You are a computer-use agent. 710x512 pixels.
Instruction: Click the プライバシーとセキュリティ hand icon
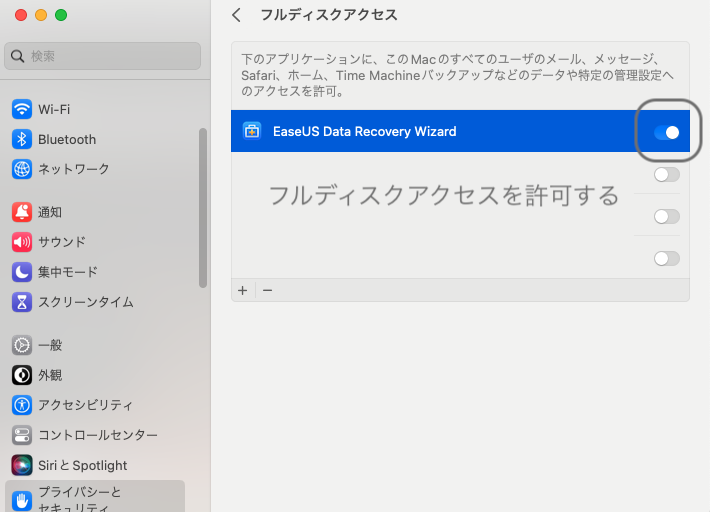click(x=22, y=500)
